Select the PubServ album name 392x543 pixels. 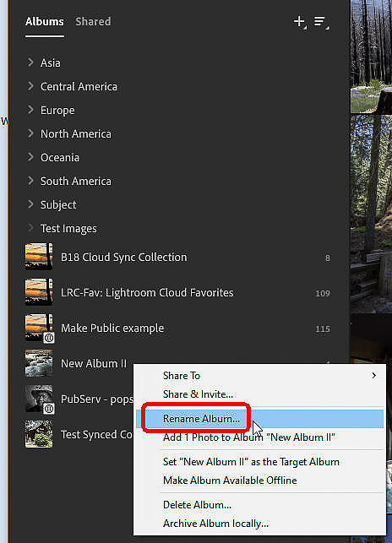tap(97, 399)
